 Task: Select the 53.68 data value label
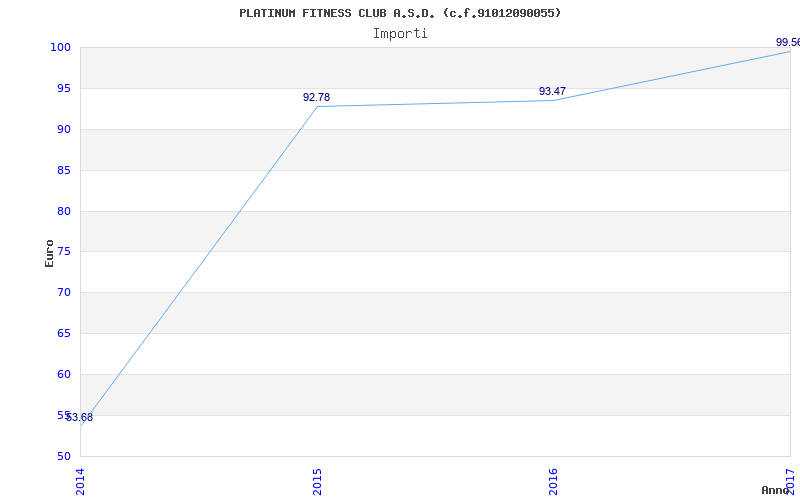(80, 417)
